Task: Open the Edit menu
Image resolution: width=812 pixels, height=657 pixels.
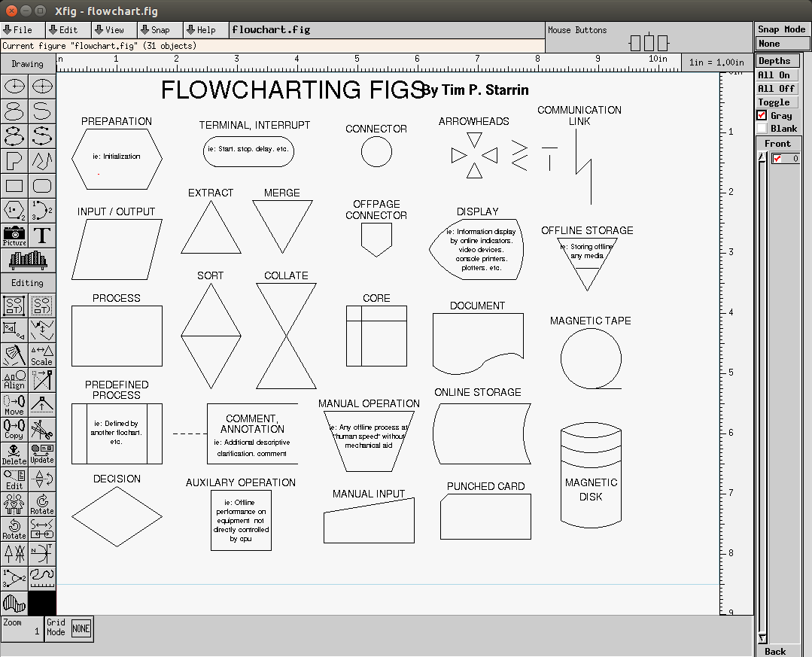Action: (68, 30)
